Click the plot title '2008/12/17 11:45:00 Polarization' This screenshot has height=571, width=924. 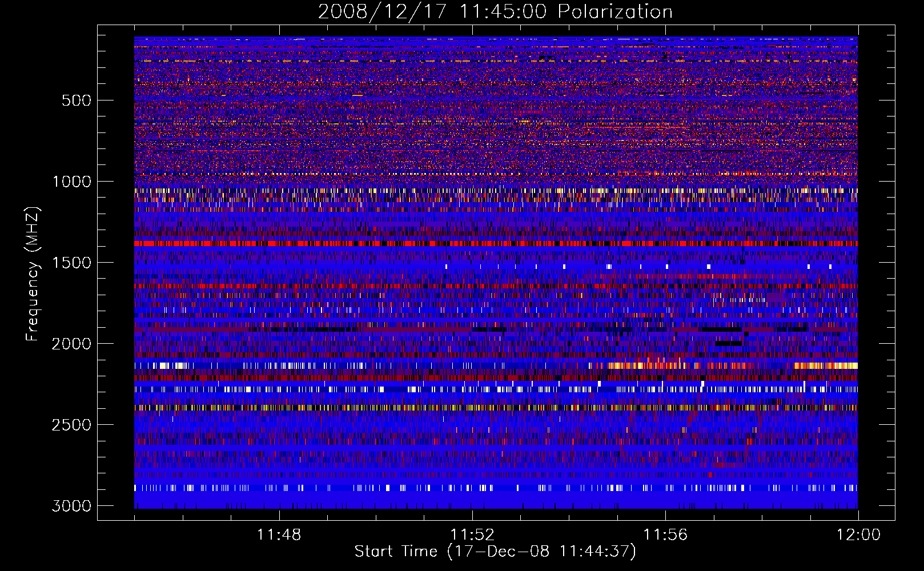495,12
